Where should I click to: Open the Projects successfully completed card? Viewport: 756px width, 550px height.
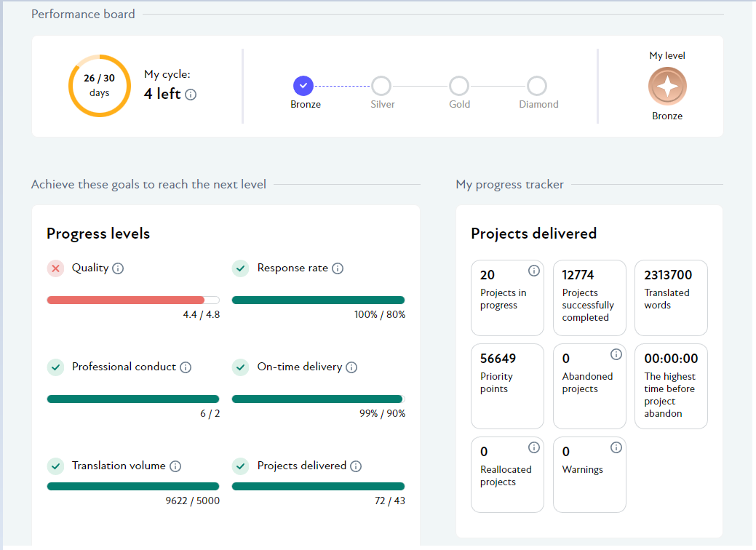589,298
